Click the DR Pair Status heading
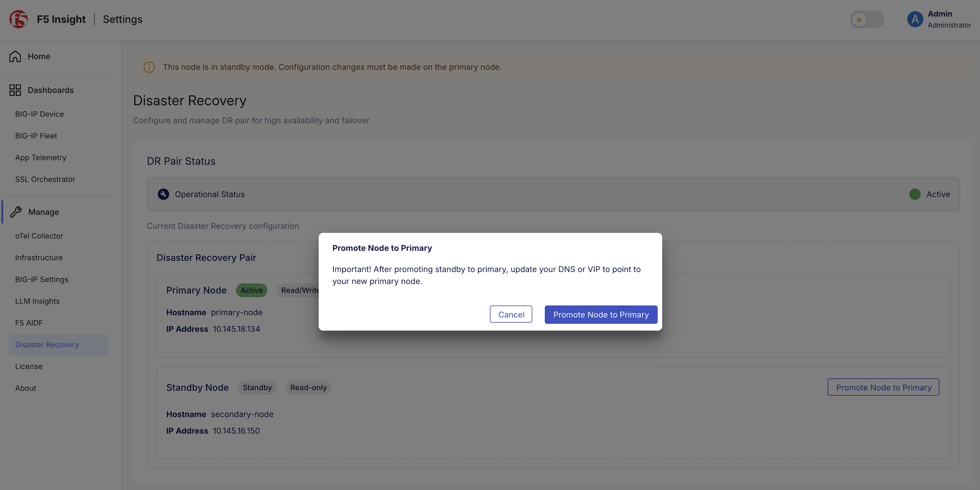Image resolution: width=980 pixels, height=490 pixels. point(181,161)
